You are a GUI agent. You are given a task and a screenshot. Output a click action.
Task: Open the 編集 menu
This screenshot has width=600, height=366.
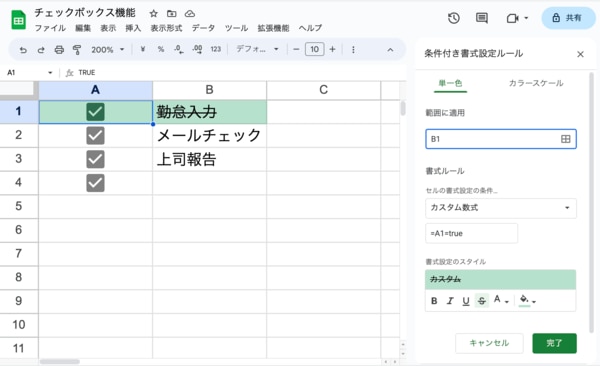(x=83, y=28)
